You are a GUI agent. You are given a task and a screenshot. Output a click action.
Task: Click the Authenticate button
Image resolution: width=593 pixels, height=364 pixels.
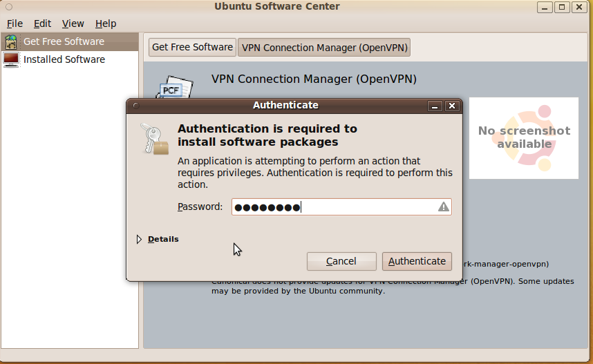tap(417, 261)
